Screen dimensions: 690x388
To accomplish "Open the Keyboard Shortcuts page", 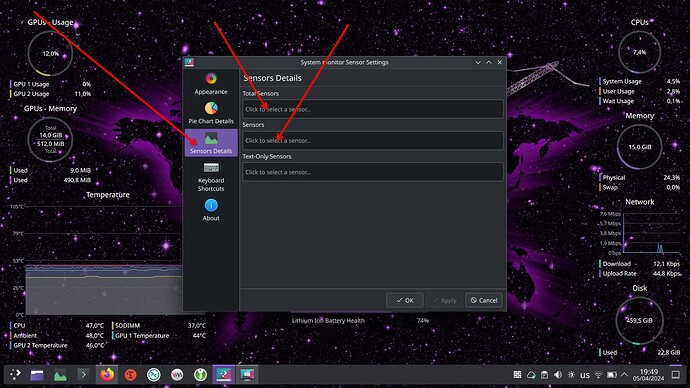I will tap(211, 177).
